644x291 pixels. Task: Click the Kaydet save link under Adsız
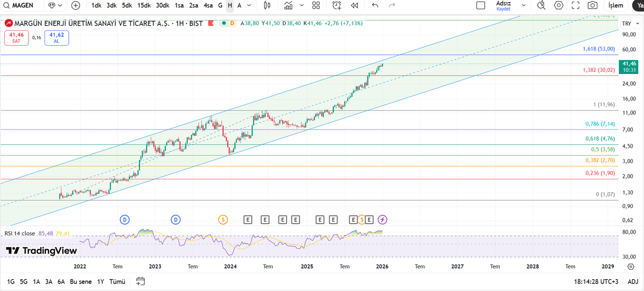(503, 9)
